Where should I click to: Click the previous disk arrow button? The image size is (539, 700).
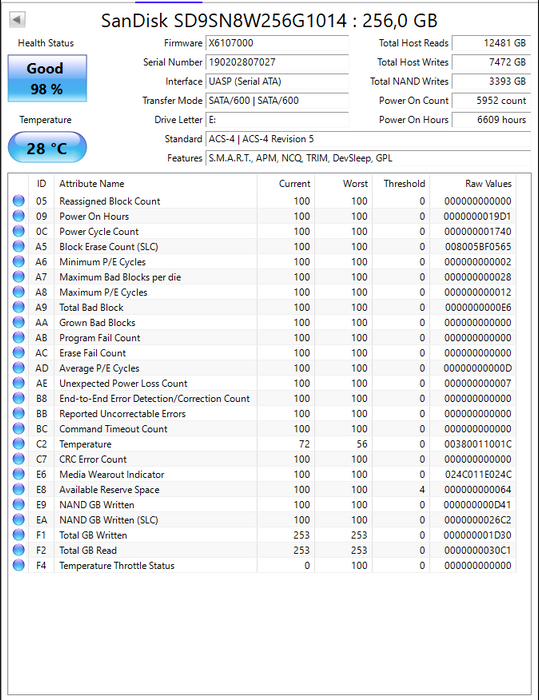pyautogui.click(x=17, y=19)
